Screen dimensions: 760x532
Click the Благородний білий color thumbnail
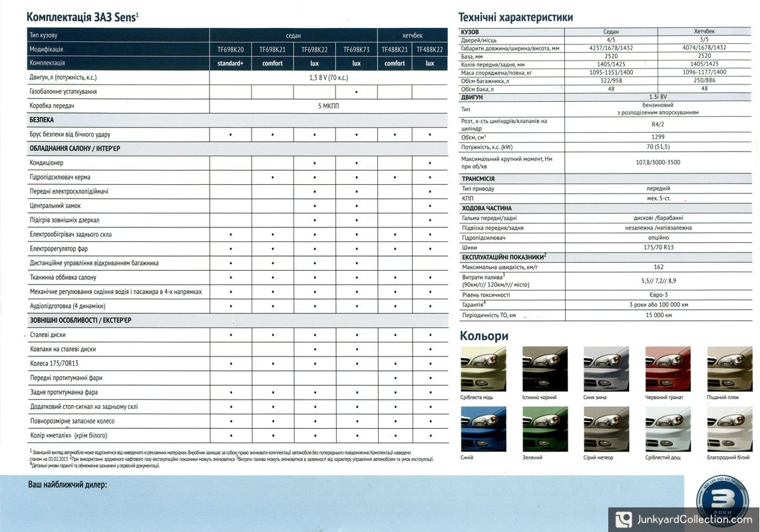pyautogui.click(x=729, y=430)
